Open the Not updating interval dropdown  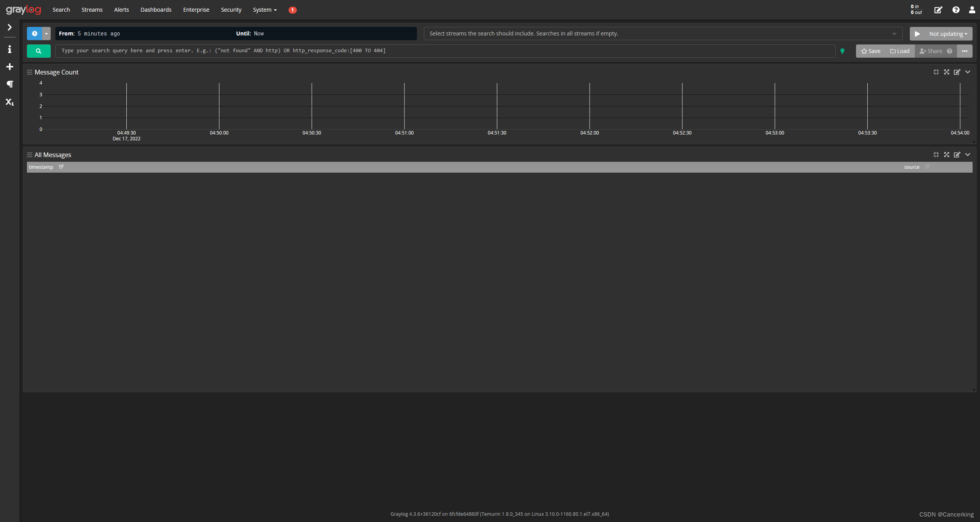tap(948, 34)
